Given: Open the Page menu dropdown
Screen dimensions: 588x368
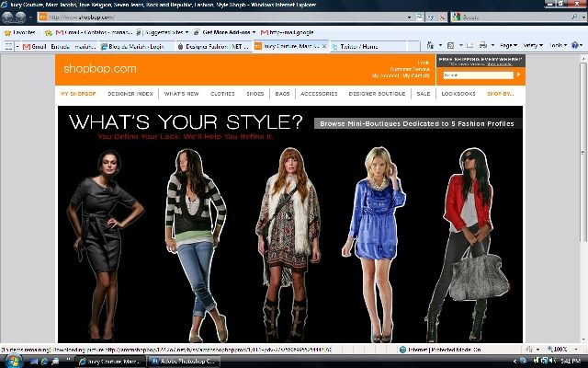Looking at the screenshot, I should 508,45.
